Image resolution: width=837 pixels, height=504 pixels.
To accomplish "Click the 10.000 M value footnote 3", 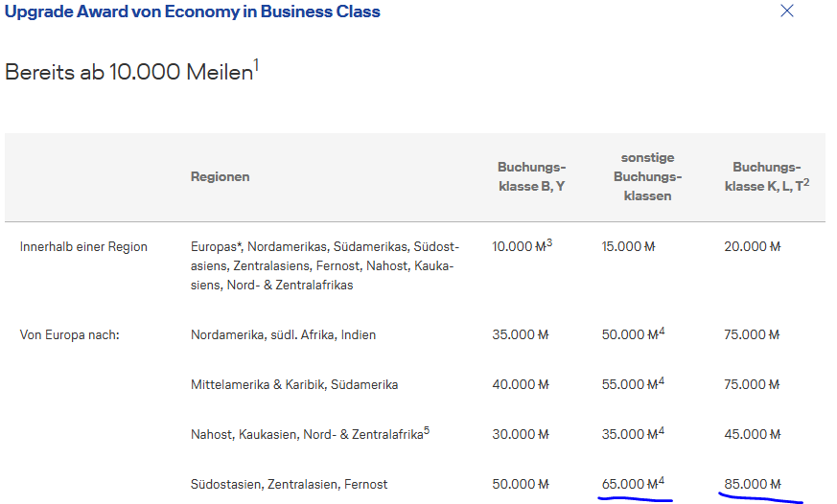I will pos(549,243).
